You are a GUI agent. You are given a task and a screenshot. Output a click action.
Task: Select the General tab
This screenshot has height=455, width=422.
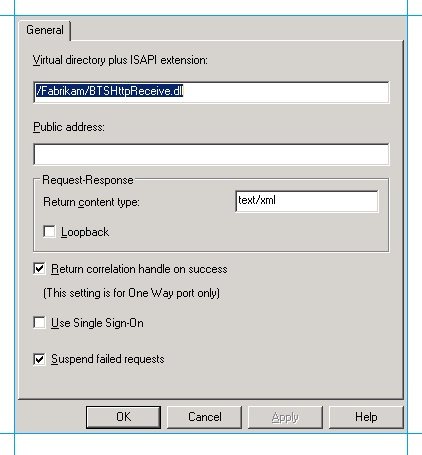(x=45, y=30)
